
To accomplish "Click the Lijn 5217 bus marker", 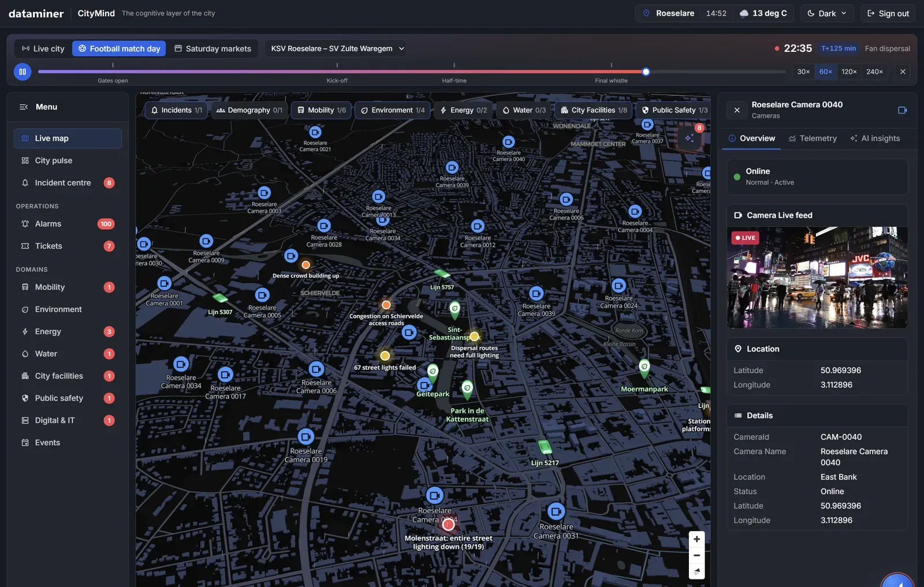I will coord(545,447).
